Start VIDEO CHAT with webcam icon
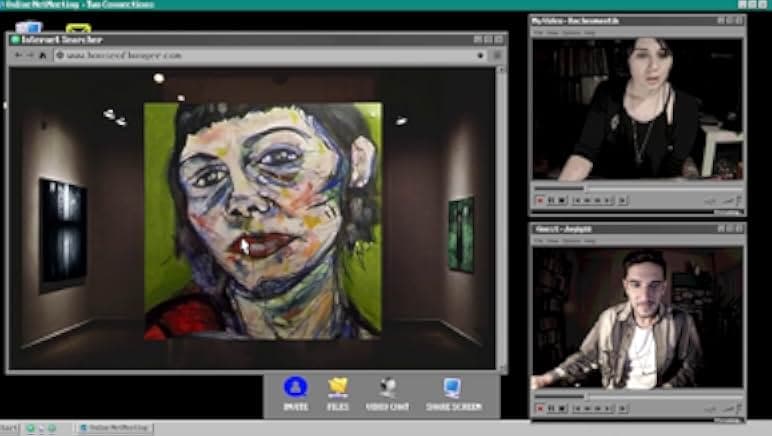 [x=387, y=388]
